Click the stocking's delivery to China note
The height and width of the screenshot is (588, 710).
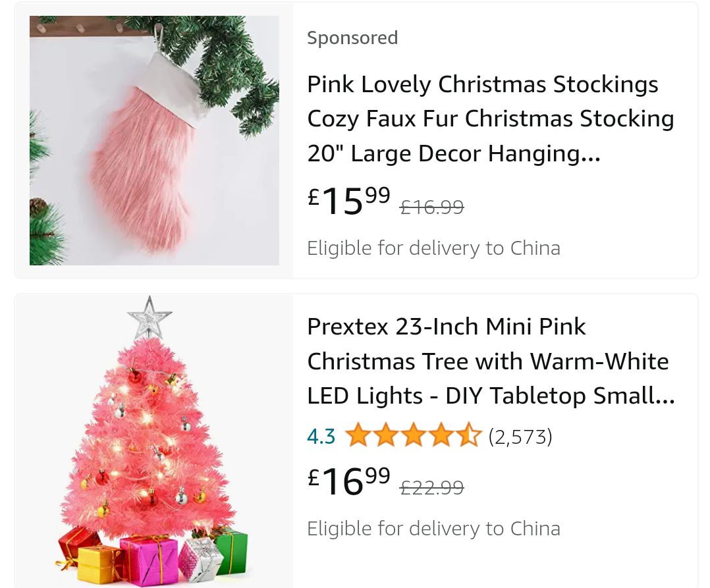tap(433, 248)
